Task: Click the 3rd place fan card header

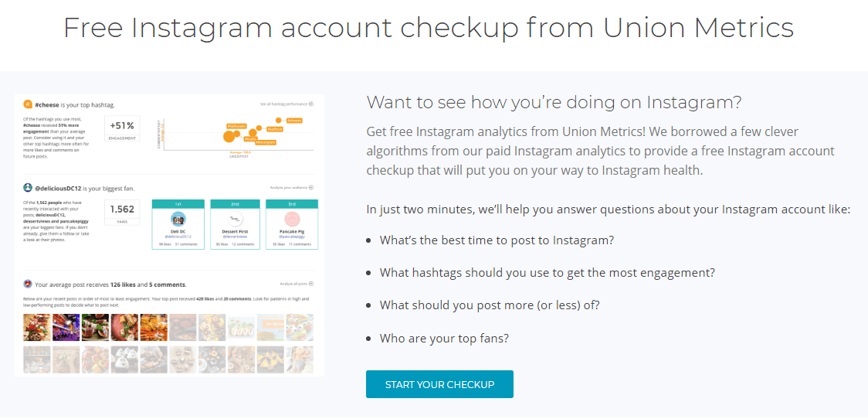Action: 292,203
